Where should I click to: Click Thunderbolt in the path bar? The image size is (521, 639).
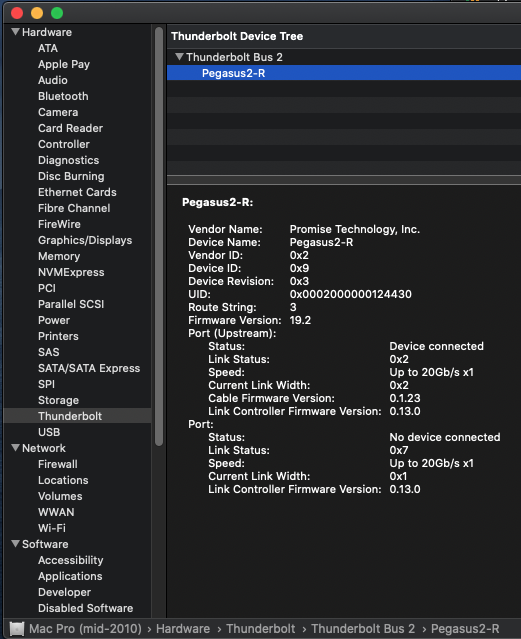pos(260,629)
